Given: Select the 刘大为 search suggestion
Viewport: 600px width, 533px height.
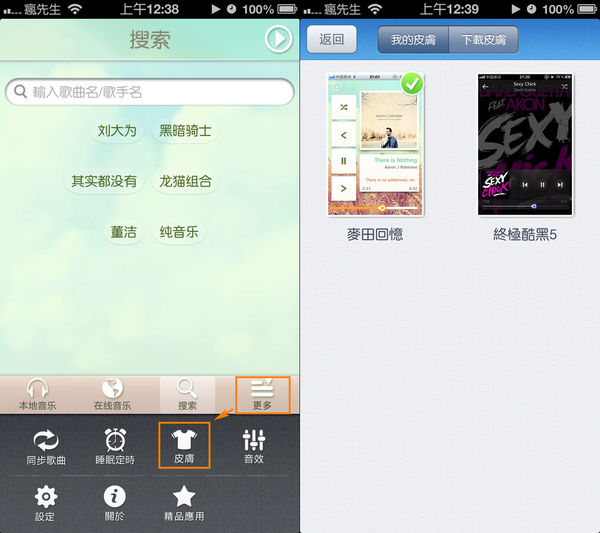Looking at the screenshot, I should tap(117, 131).
